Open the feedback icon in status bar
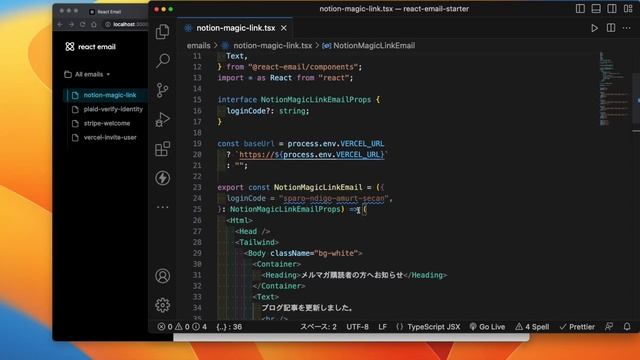 click(x=609, y=327)
